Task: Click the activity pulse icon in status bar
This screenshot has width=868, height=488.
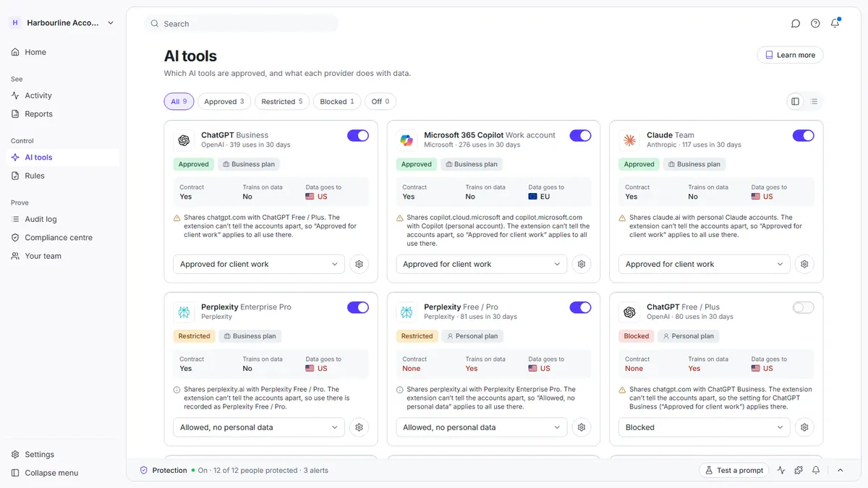Action: [781, 470]
